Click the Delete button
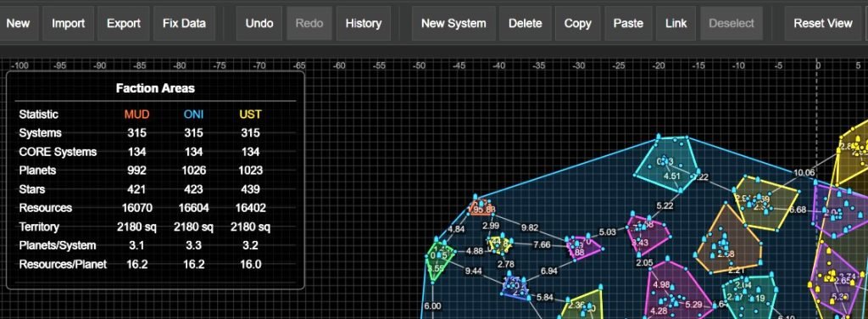Viewport: 868px width, 319px height. tap(526, 23)
